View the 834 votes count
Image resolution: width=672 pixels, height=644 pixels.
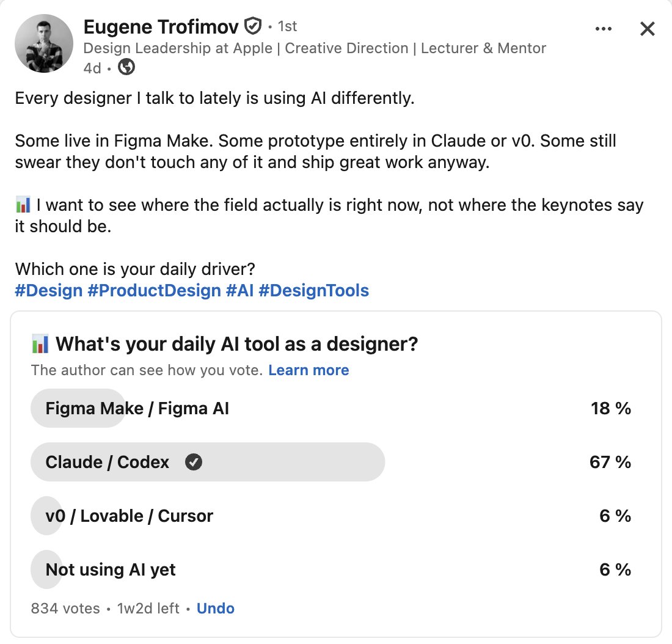point(65,608)
